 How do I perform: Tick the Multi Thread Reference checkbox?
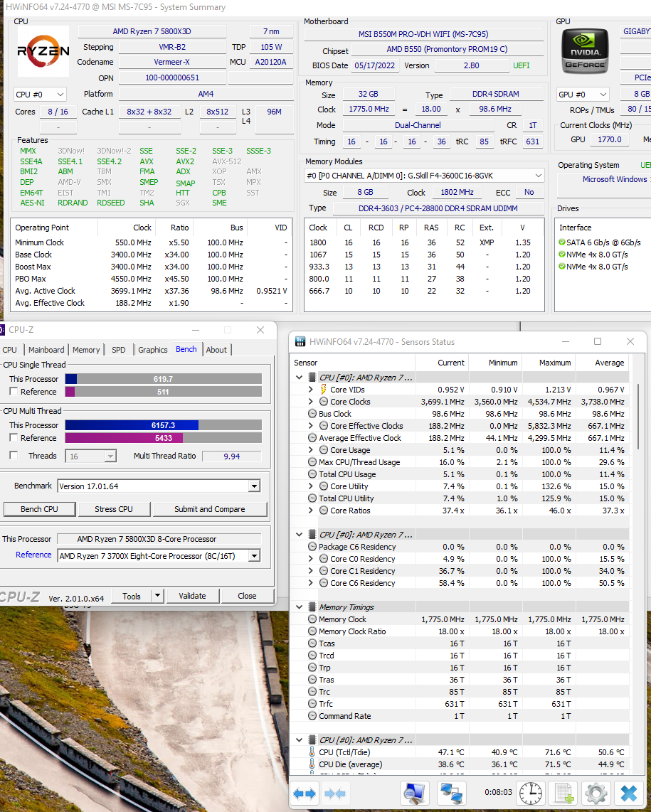pos(14,438)
